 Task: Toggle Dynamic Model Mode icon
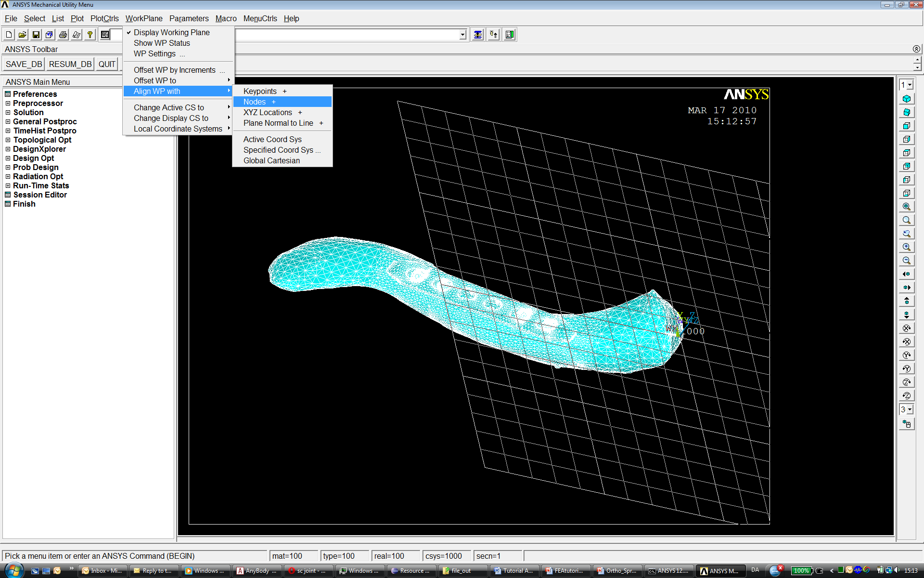pos(907,424)
